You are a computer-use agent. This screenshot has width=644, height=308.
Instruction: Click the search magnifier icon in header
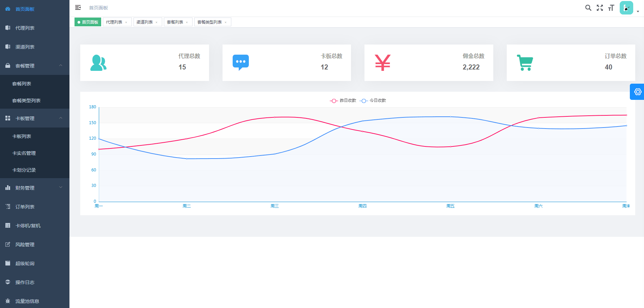(x=588, y=8)
